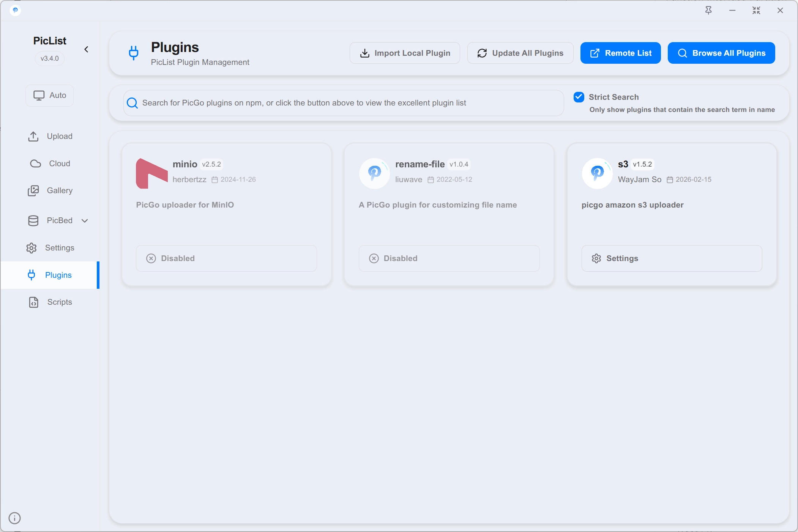
Task: Click the Plugins plug icon in sidebar
Action: 32,275
